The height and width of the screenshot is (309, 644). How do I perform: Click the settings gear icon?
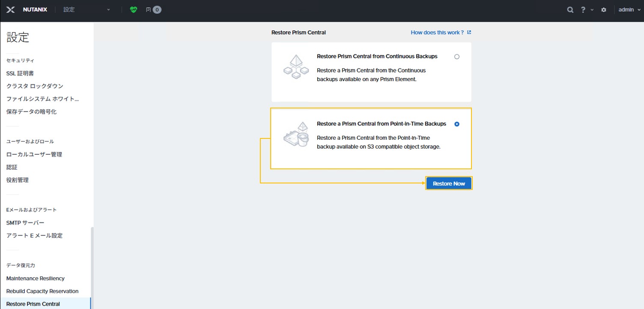pyautogui.click(x=604, y=9)
